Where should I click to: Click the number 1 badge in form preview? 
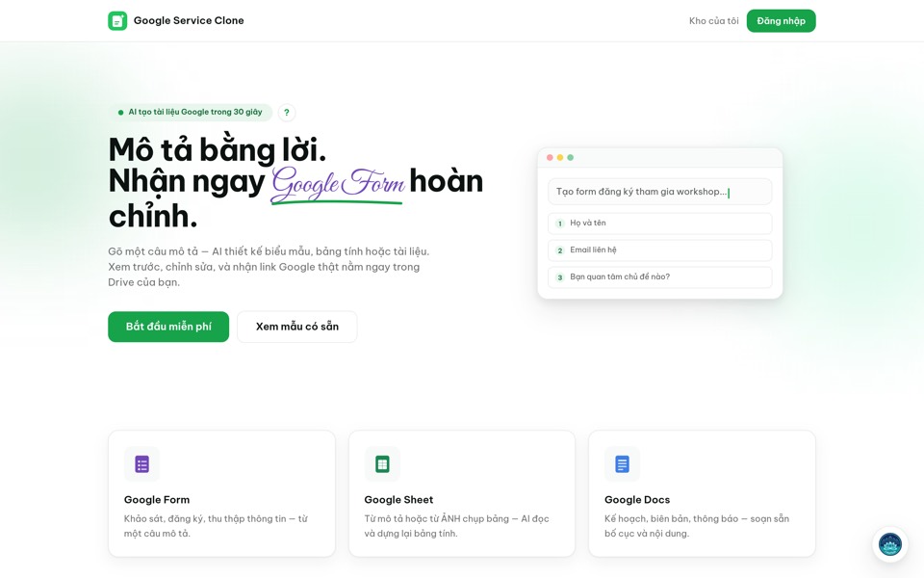click(560, 223)
